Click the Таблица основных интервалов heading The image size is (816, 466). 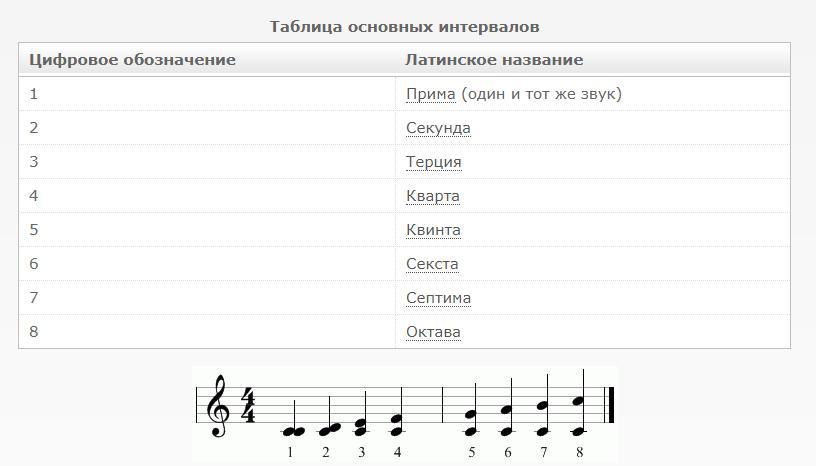404,27
